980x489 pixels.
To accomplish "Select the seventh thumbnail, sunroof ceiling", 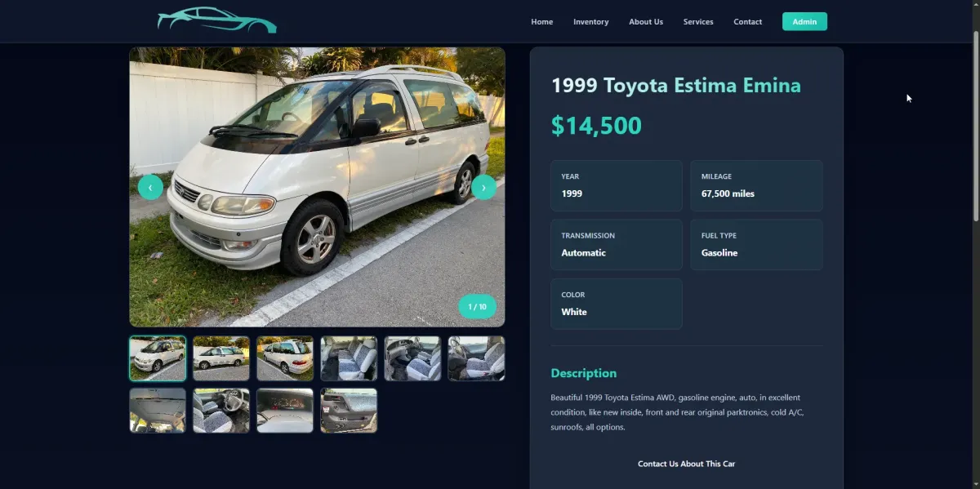I will click(x=158, y=410).
